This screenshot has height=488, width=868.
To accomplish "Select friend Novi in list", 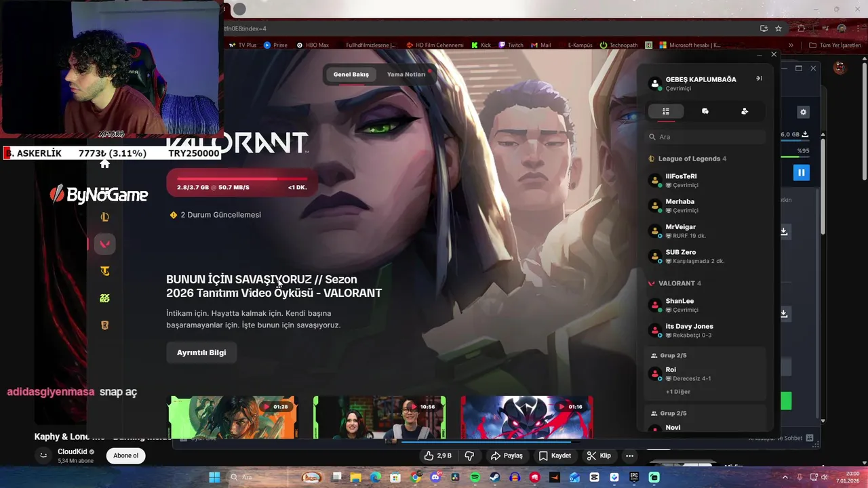I will [705, 428].
